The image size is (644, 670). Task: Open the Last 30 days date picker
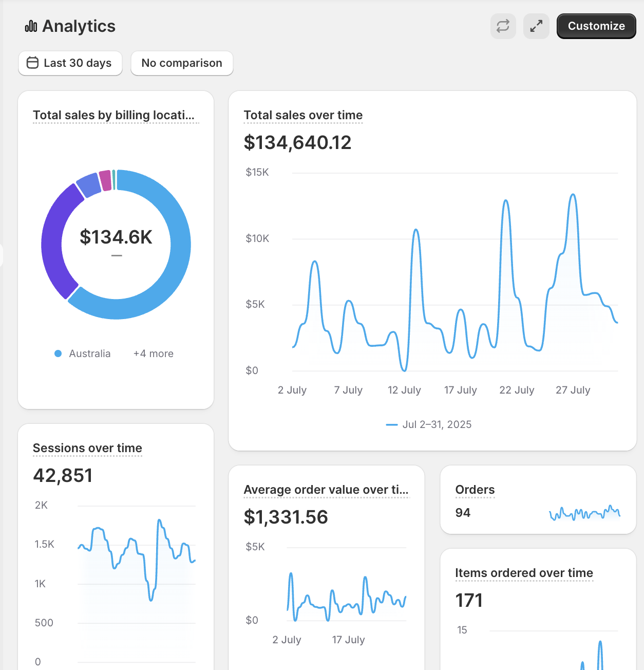[x=70, y=63]
